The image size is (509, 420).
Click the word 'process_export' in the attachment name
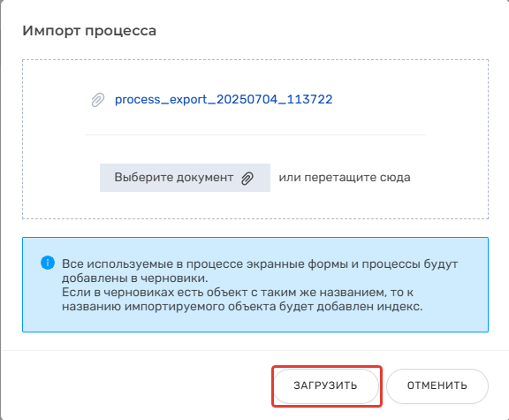coord(161,99)
